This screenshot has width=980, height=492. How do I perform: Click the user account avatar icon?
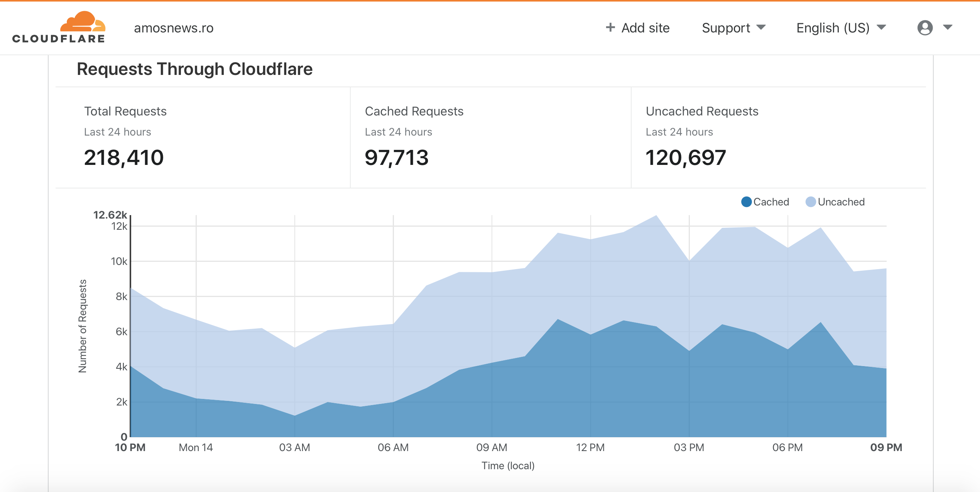(x=925, y=28)
